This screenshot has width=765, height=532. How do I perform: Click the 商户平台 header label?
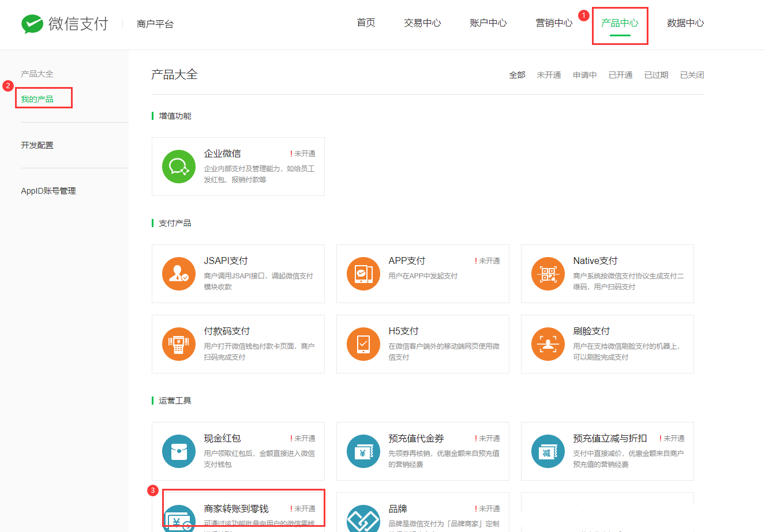[x=155, y=24]
